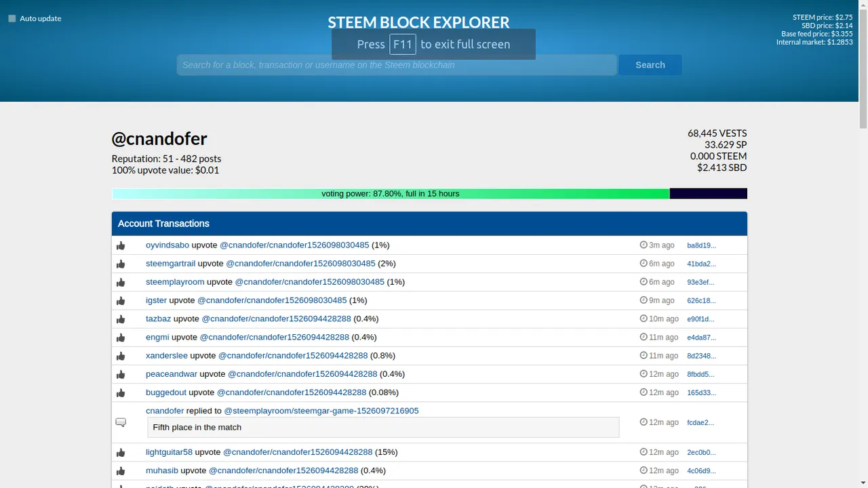Click the voting power progress bar
This screenshot has width=868, height=488.
pos(429,194)
